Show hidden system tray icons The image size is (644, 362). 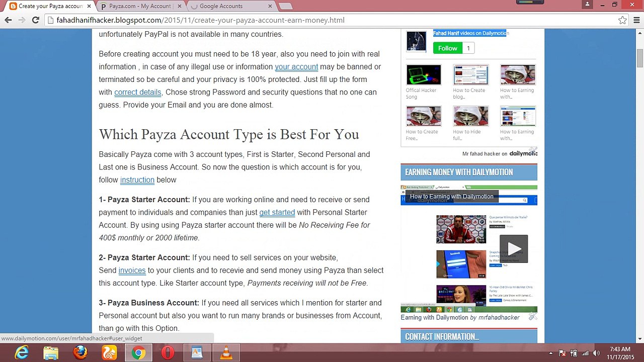(x=551, y=353)
